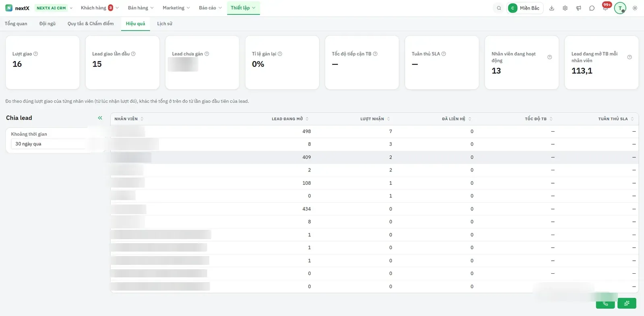Click the megaphone announcements icon

coord(578,8)
